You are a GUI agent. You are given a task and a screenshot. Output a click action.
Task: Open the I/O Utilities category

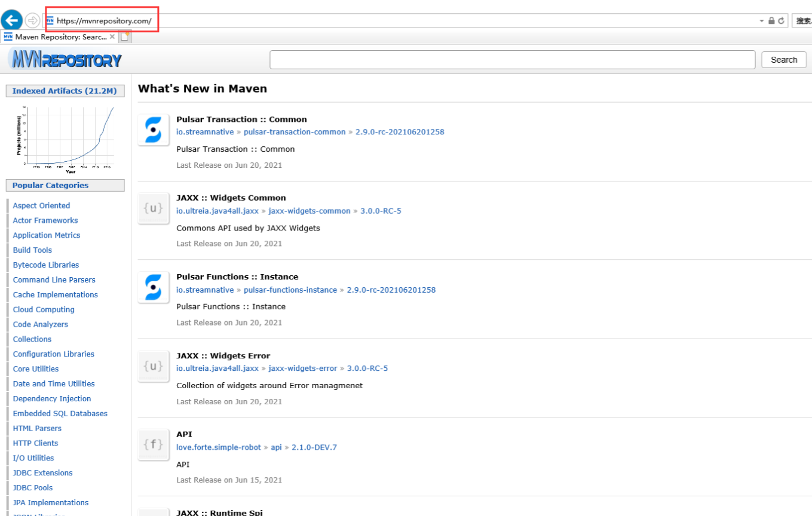tap(33, 458)
